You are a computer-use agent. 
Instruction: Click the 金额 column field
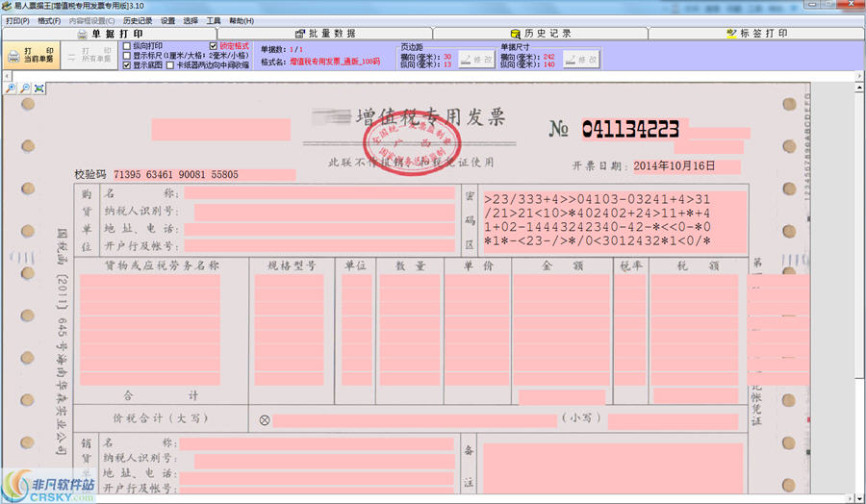pos(561,330)
